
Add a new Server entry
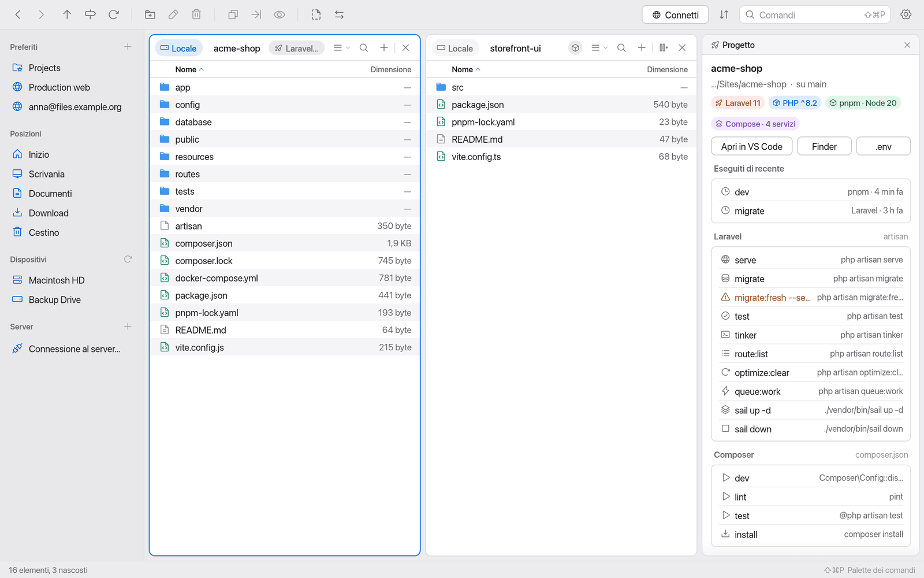tap(128, 327)
